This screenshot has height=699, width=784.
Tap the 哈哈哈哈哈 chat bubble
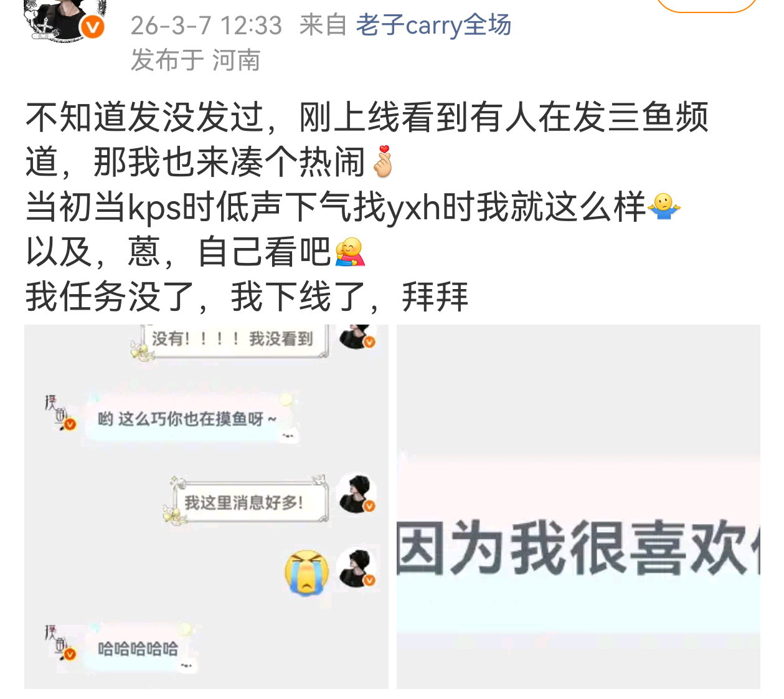139,649
